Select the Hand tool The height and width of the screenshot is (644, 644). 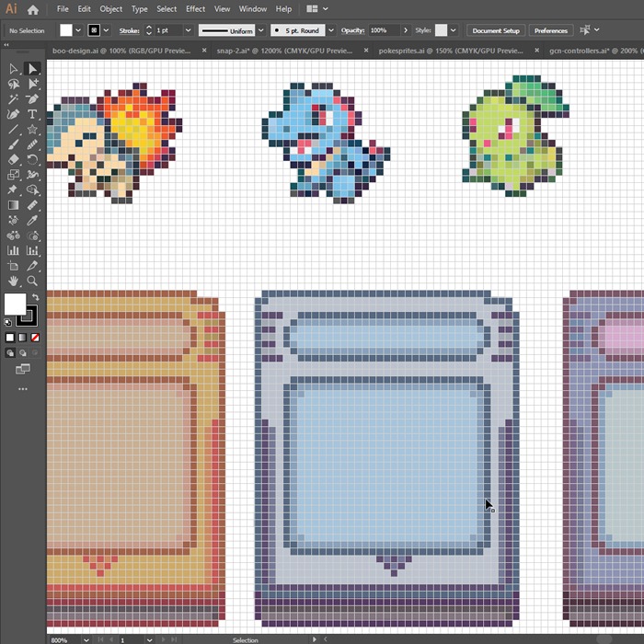(14, 281)
